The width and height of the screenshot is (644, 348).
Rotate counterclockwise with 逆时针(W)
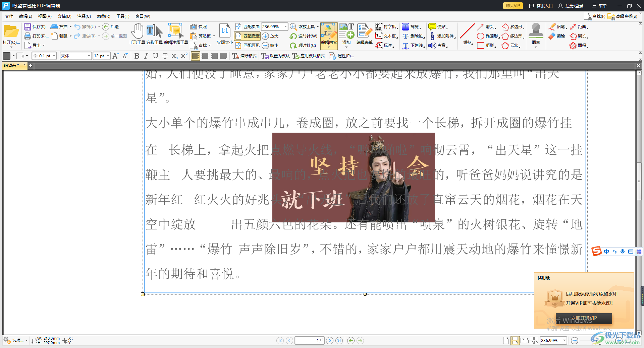[304, 36]
